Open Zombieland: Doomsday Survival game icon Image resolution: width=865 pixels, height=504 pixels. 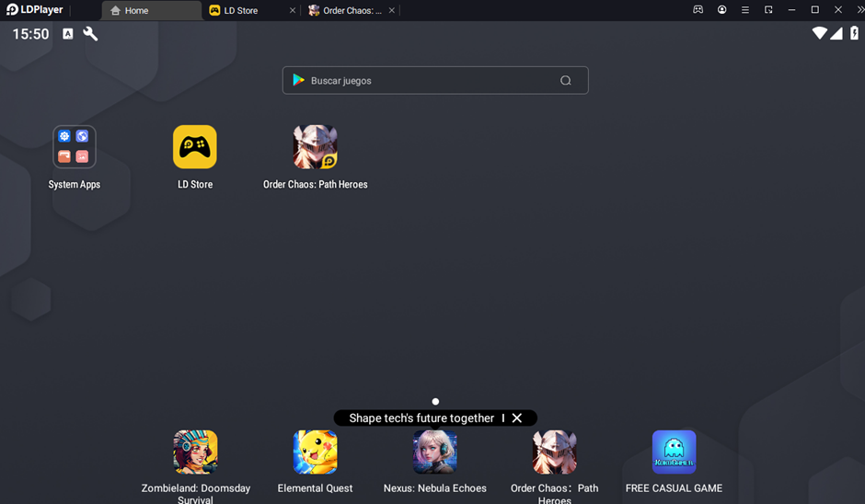point(195,452)
